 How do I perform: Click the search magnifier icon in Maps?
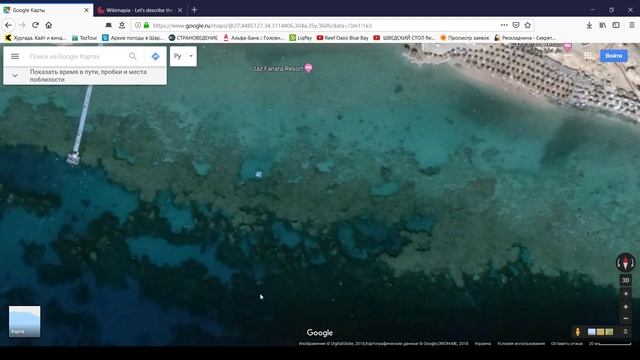[133, 56]
